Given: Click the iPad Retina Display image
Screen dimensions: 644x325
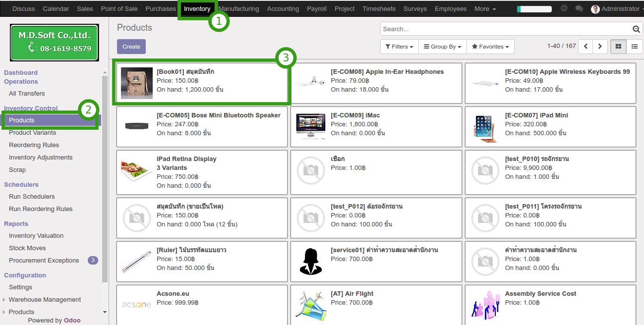Looking at the screenshot, I should pos(137,169).
